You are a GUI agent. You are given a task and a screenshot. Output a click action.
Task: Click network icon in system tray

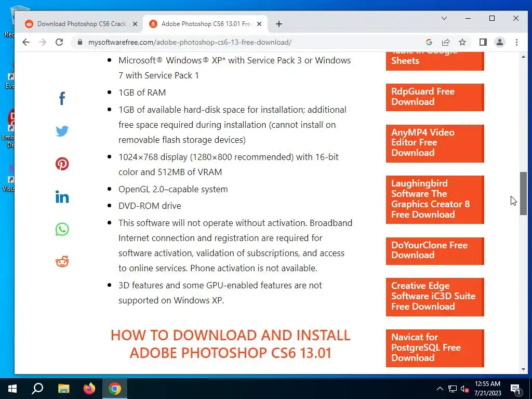coord(453,389)
